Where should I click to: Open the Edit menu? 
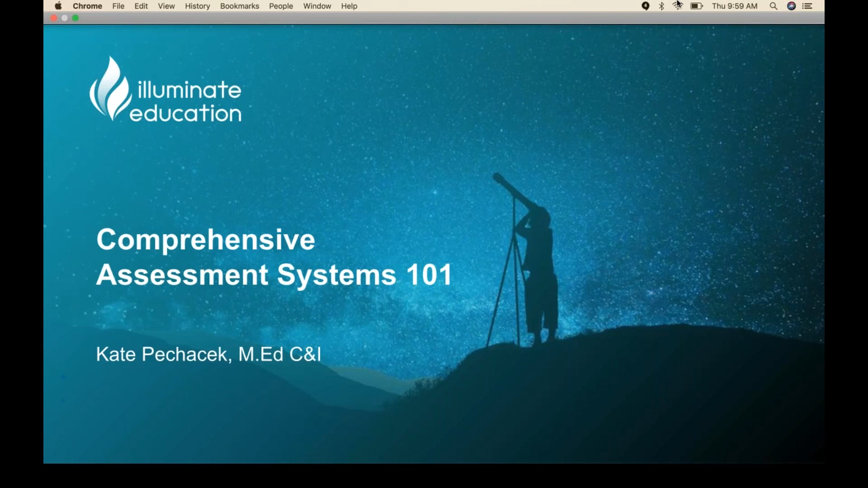141,6
